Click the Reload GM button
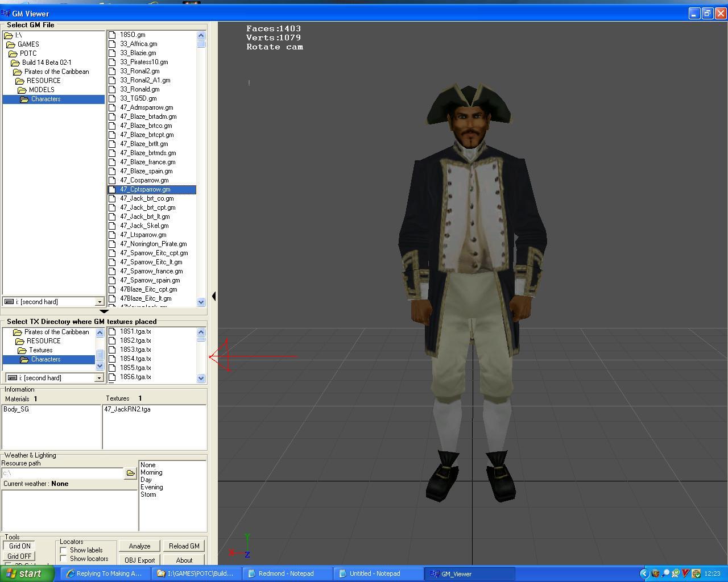728x582 pixels. pos(184,546)
